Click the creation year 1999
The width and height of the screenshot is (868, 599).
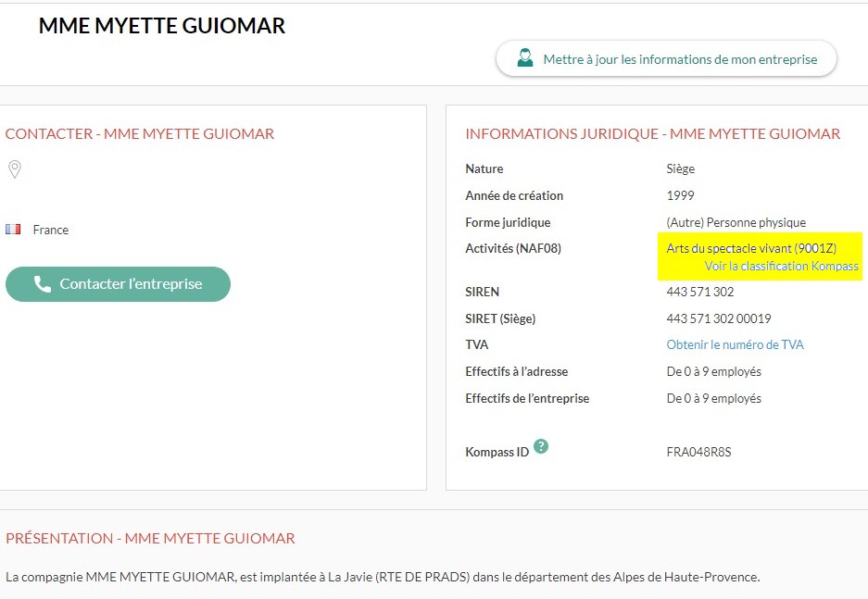[x=680, y=196]
